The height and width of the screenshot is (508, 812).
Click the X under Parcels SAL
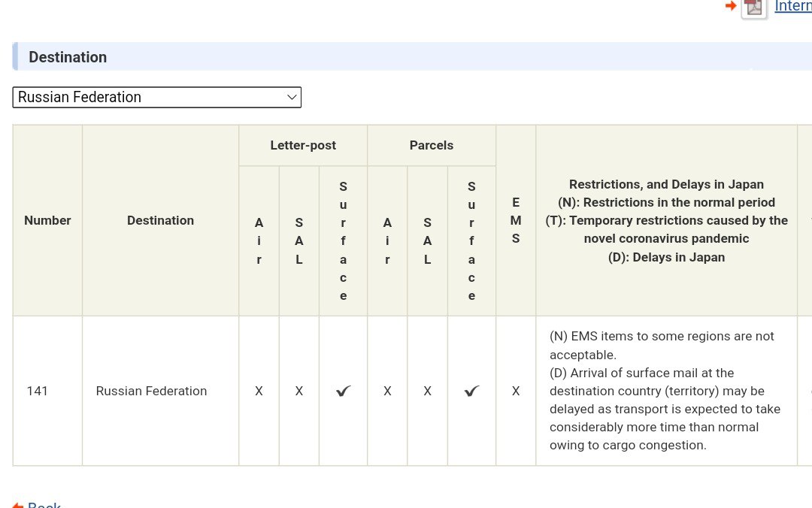pos(427,391)
